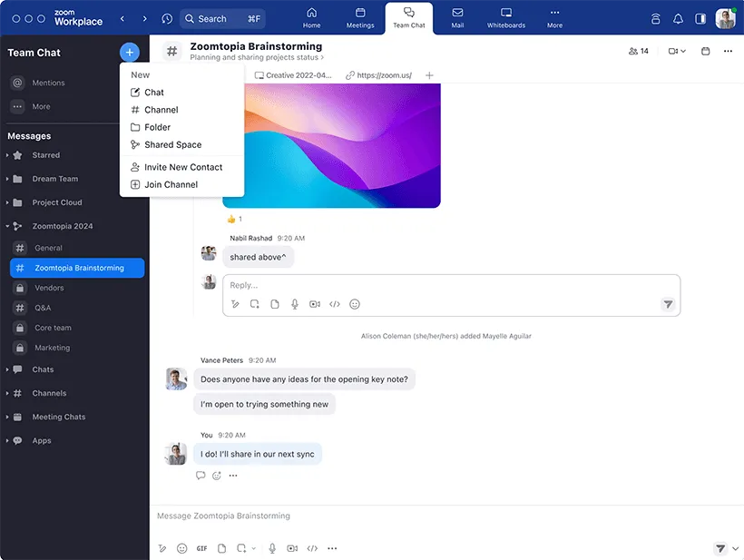The image size is (744, 560).
Task: Switch to the Whiteboards tab
Action: pos(505,18)
